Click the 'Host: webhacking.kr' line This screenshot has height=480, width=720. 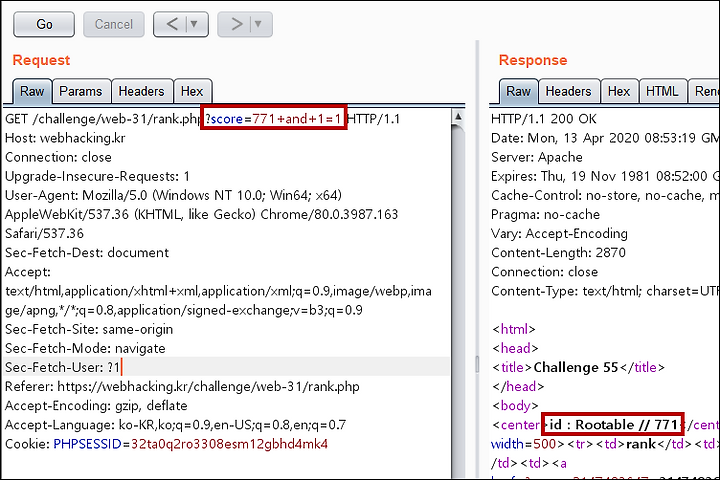(x=65, y=138)
